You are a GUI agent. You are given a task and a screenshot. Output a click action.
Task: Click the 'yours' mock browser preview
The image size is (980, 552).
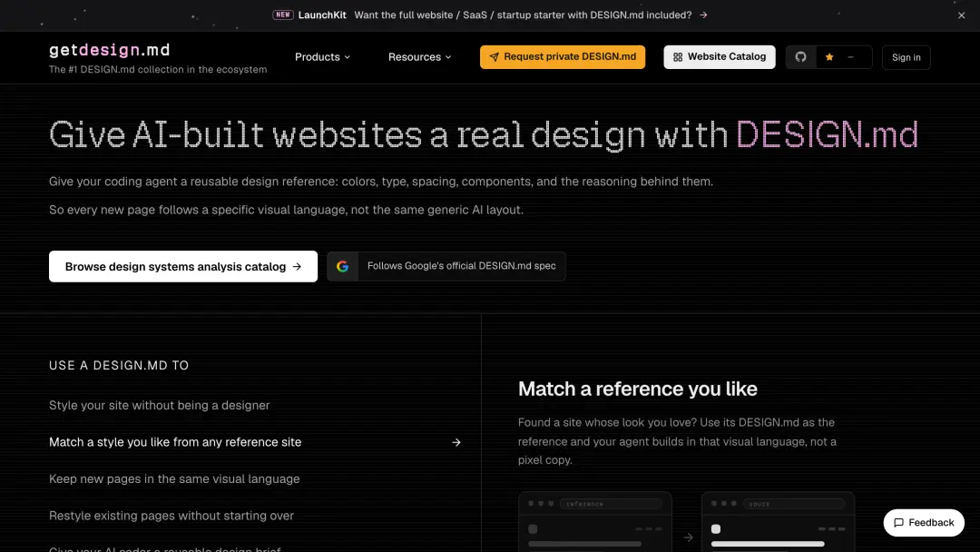[779, 522]
